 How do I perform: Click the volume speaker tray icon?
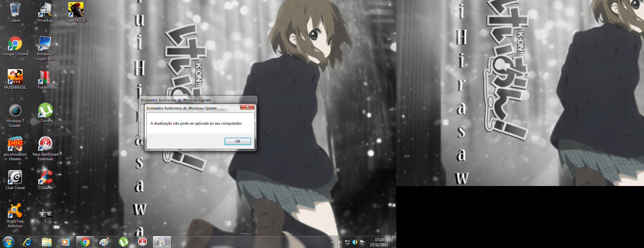[x=340, y=242]
